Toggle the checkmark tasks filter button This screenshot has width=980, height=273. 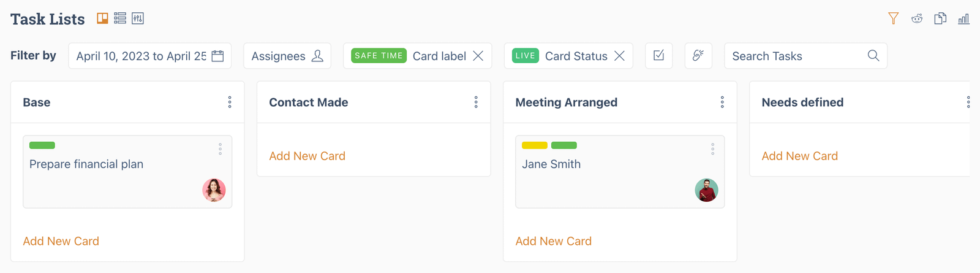(x=659, y=56)
